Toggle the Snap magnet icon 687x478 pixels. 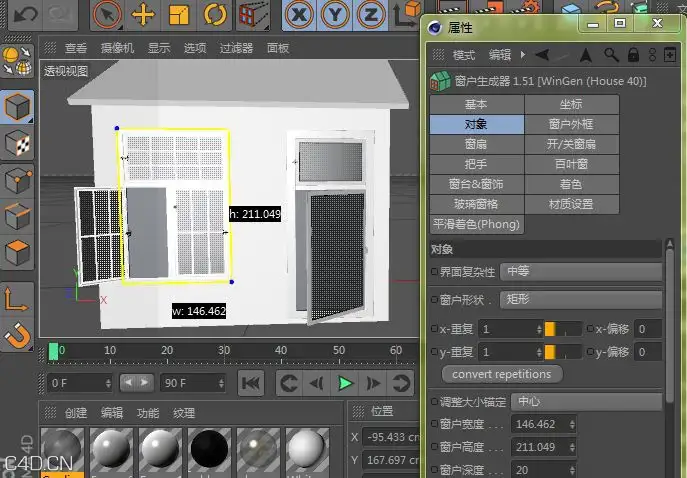pyautogui.click(x=17, y=335)
